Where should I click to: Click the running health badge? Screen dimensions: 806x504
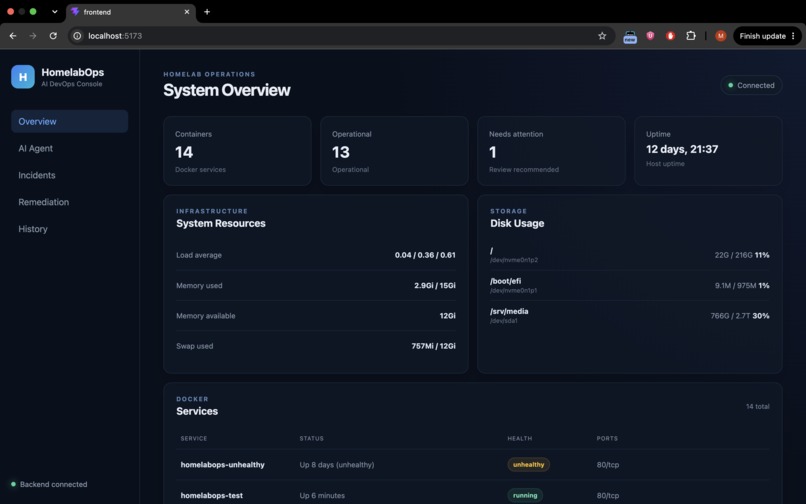click(x=525, y=495)
